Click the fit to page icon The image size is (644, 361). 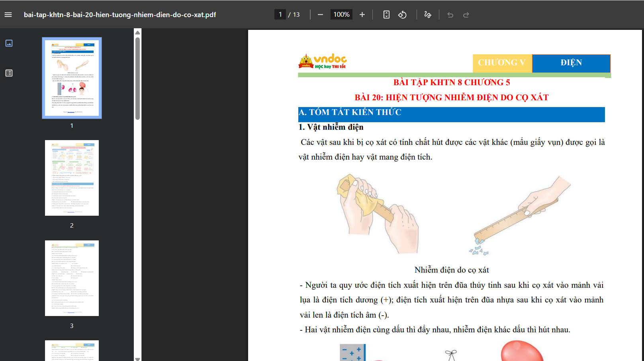(x=386, y=15)
